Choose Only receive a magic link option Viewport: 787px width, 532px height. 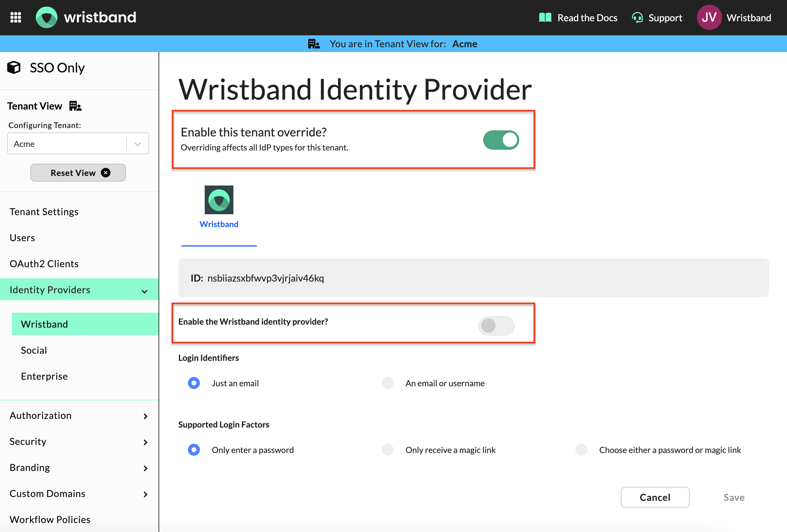pos(388,450)
